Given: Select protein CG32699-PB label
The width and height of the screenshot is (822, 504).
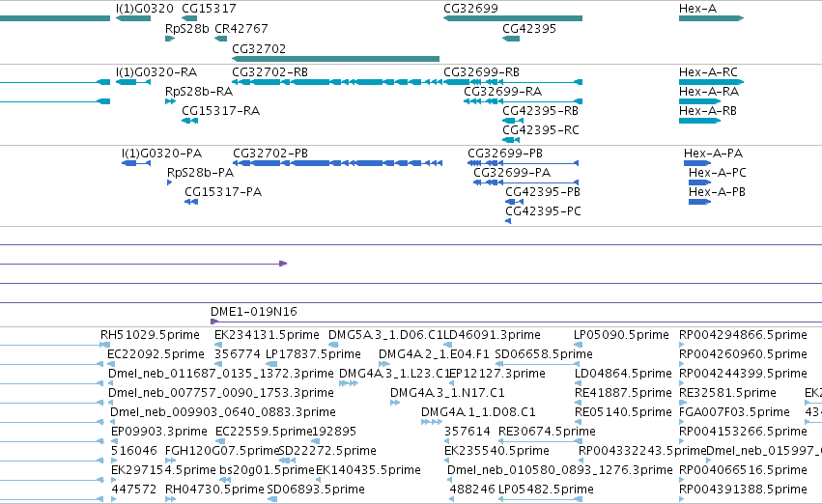Looking at the screenshot, I should tap(505, 153).
